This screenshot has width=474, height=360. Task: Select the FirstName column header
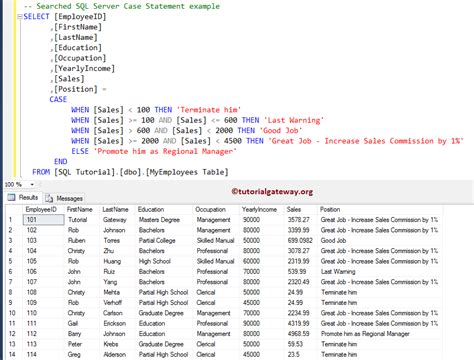pos(79,209)
